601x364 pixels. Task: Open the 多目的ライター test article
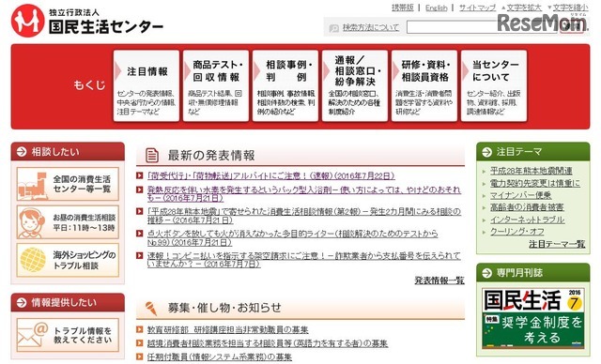click(292, 237)
